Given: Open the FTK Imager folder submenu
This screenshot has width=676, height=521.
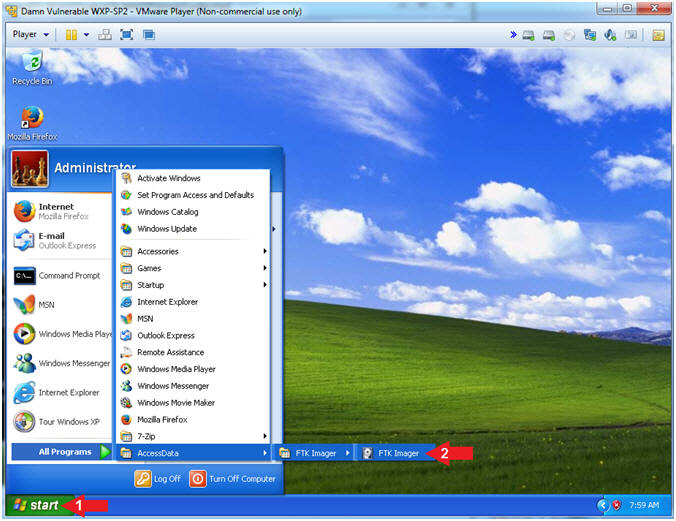Looking at the screenshot, I should (314, 453).
